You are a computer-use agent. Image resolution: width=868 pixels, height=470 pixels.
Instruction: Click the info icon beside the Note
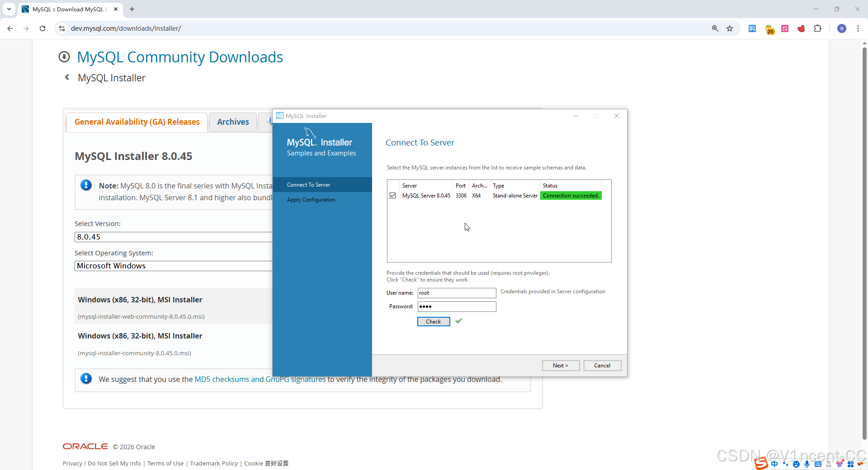(x=86, y=185)
